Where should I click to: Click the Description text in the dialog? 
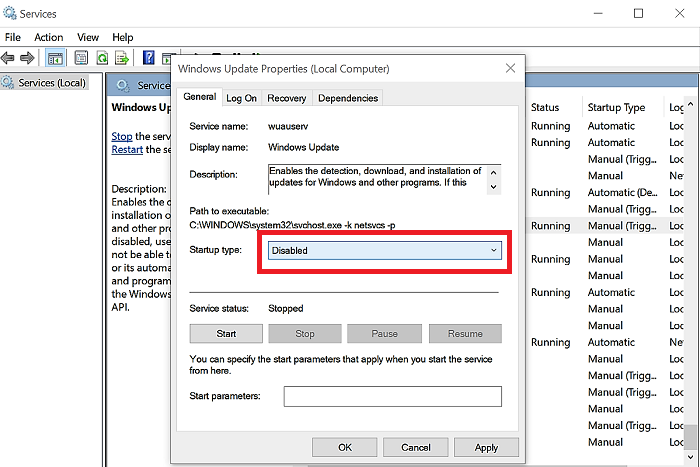(376, 177)
